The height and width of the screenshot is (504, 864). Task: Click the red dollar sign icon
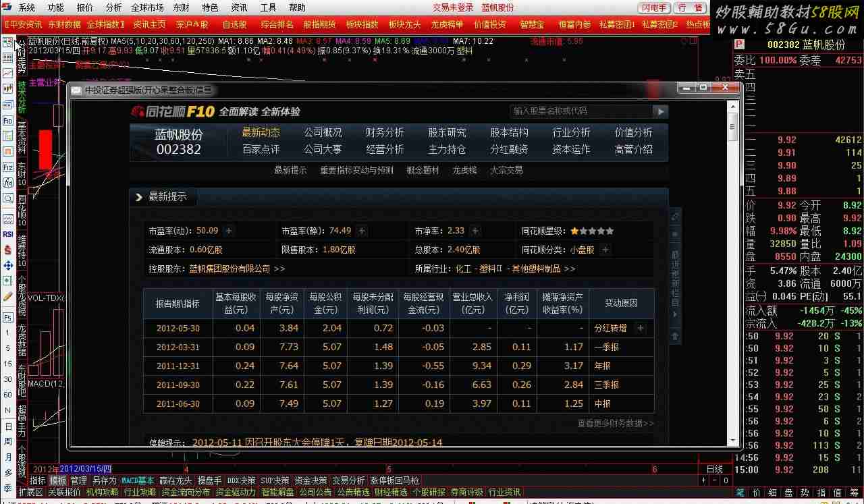tap(8, 249)
